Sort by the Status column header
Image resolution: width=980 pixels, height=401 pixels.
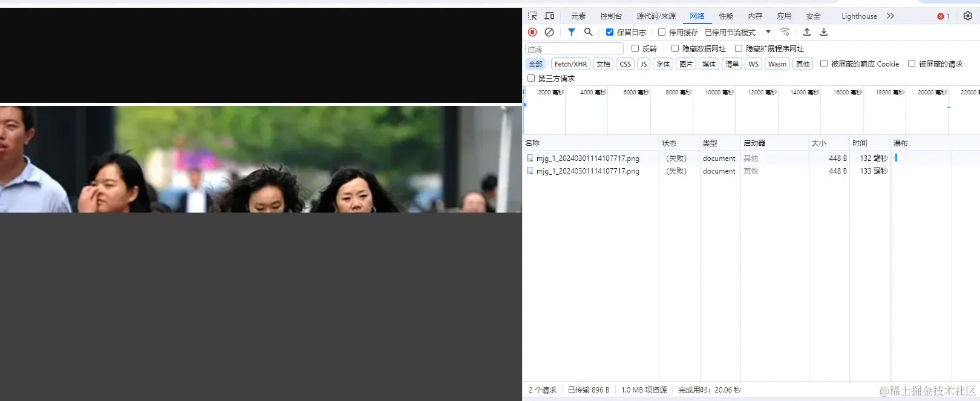pos(679,143)
